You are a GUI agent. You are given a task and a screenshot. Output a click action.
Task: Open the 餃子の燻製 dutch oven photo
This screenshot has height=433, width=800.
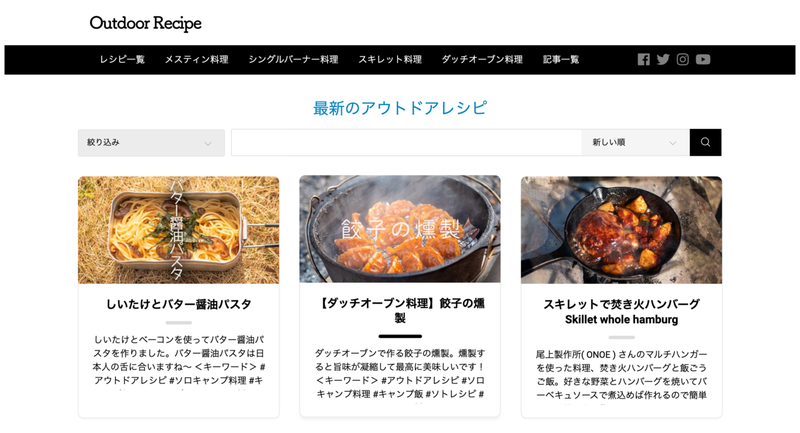coord(400,229)
